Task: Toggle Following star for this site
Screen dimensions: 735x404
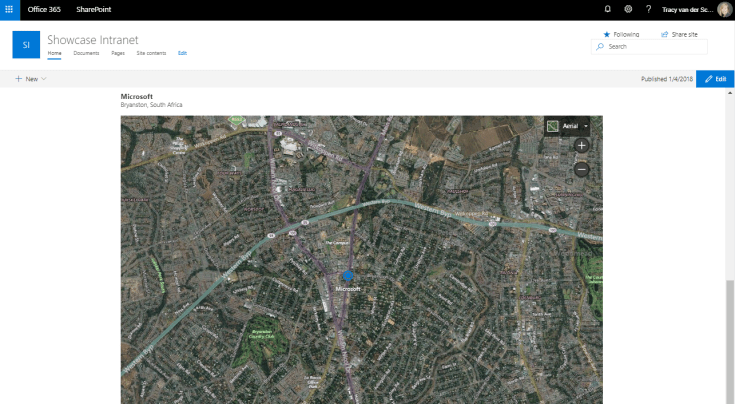Action: pyautogui.click(x=620, y=34)
